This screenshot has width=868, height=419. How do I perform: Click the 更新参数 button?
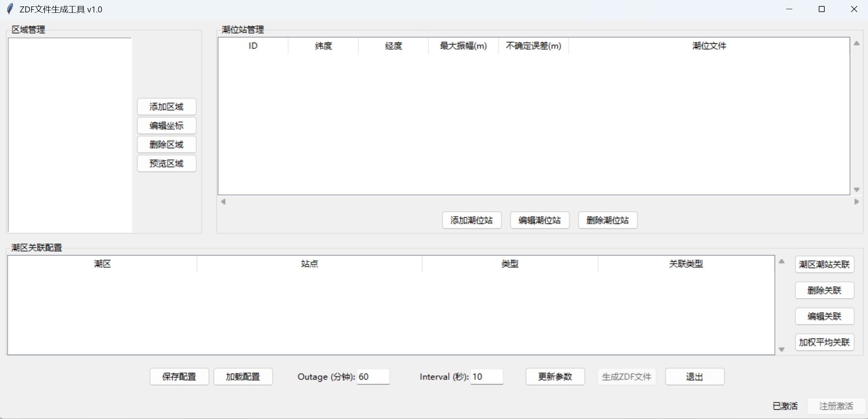pyautogui.click(x=555, y=377)
